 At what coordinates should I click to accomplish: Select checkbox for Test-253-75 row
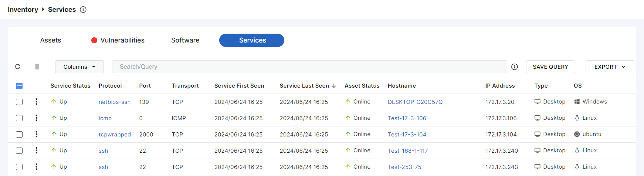coord(19,167)
